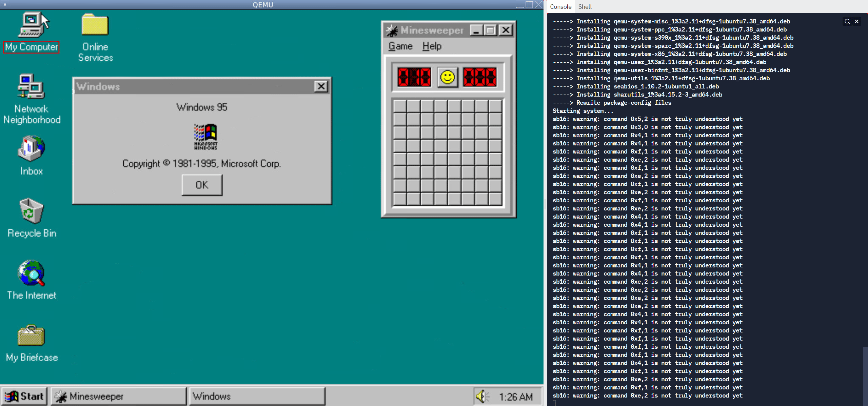Click the 1:26 AM clock in the taskbar
The image size is (868, 406).
[x=515, y=396]
